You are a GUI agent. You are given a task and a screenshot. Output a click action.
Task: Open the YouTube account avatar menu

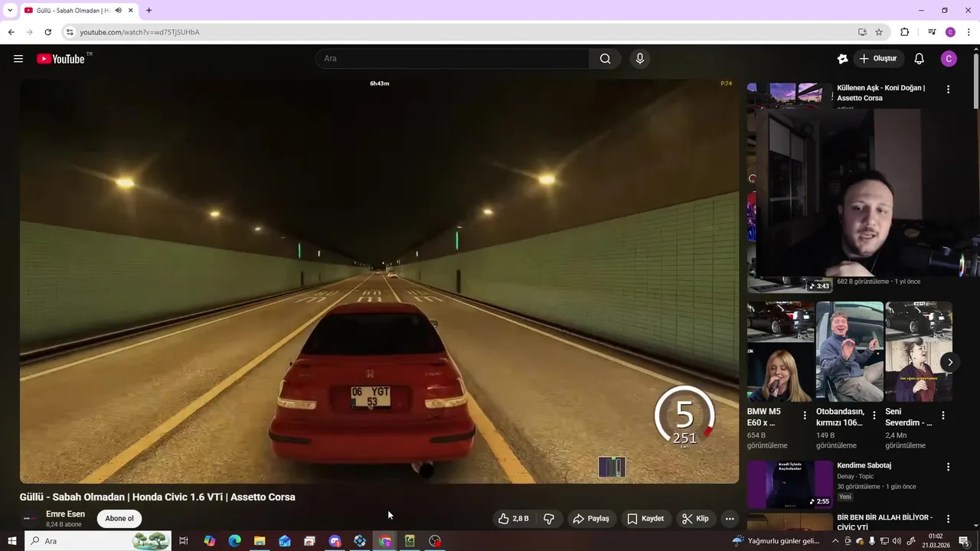(x=949, y=59)
